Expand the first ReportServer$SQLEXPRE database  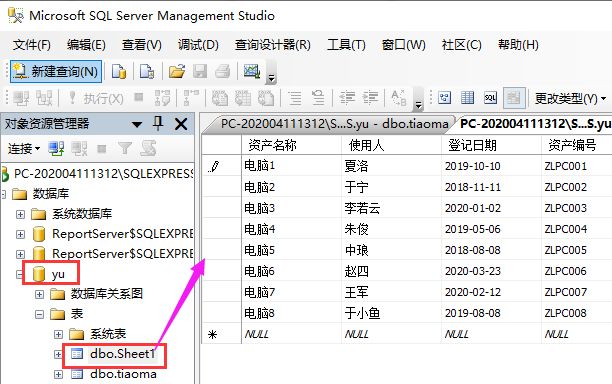point(20,234)
